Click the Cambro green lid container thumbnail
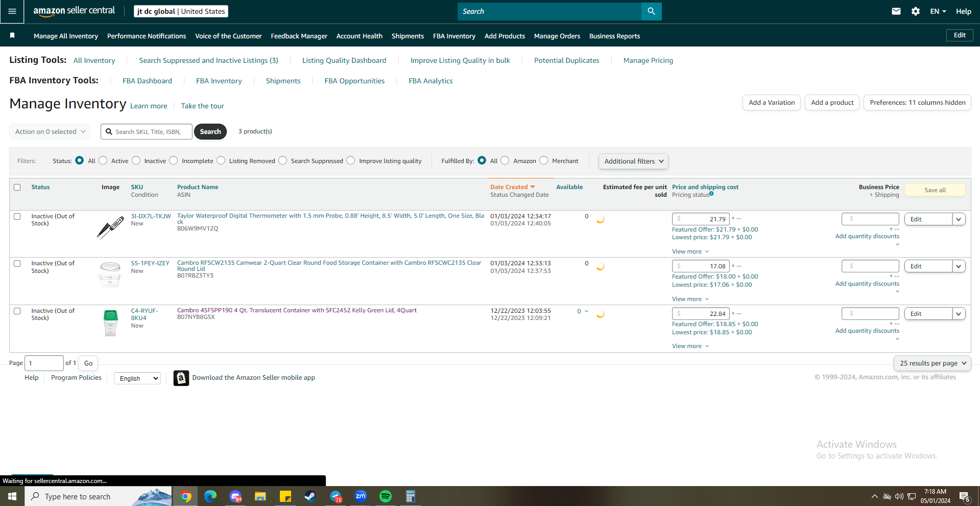 pyautogui.click(x=110, y=323)
